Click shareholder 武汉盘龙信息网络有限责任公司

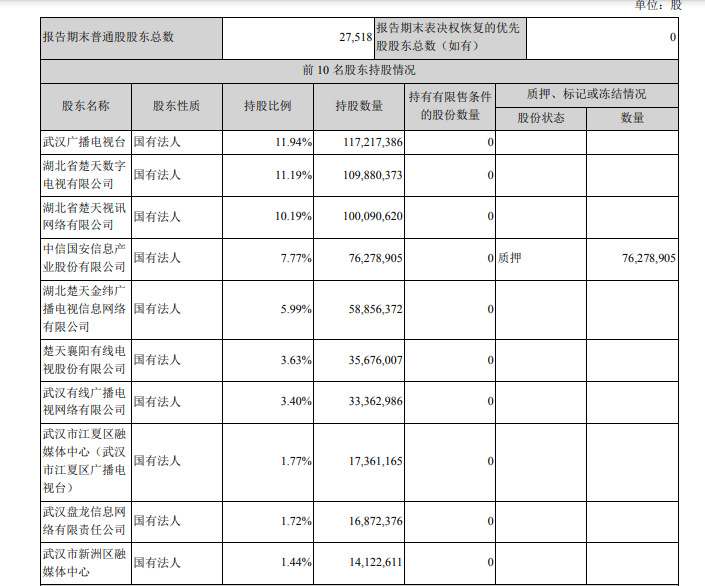84,521
